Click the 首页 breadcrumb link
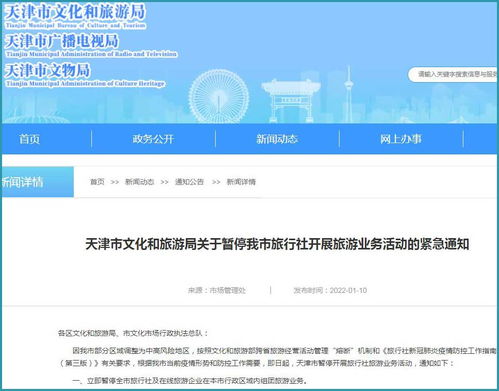The width and height of the screenshot is (499, 391). click(97, 182)
